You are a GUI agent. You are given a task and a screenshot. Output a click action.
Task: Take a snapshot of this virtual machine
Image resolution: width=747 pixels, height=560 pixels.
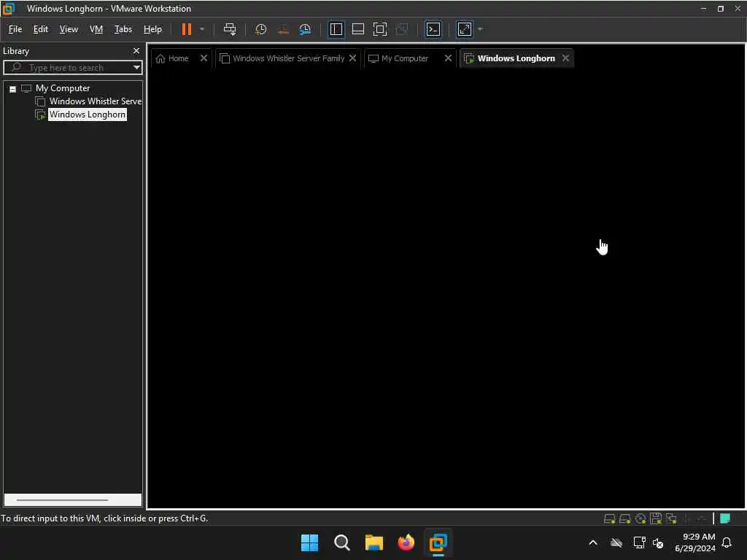(260, 29)
